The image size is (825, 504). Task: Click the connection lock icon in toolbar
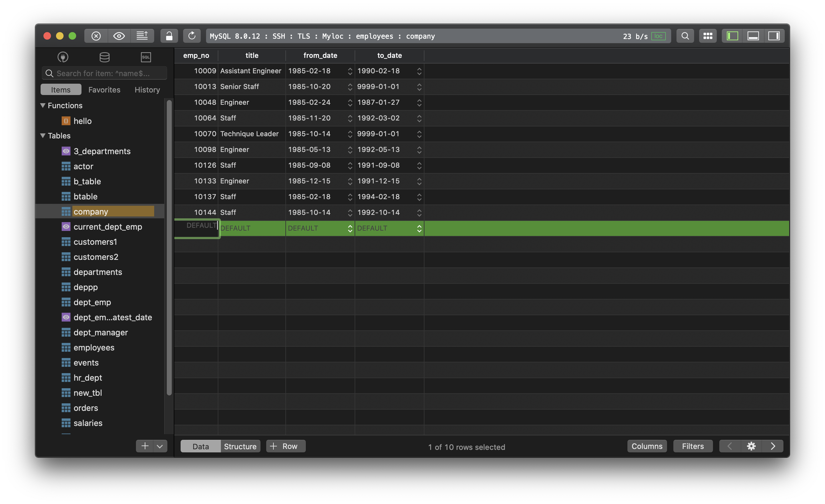169,36
